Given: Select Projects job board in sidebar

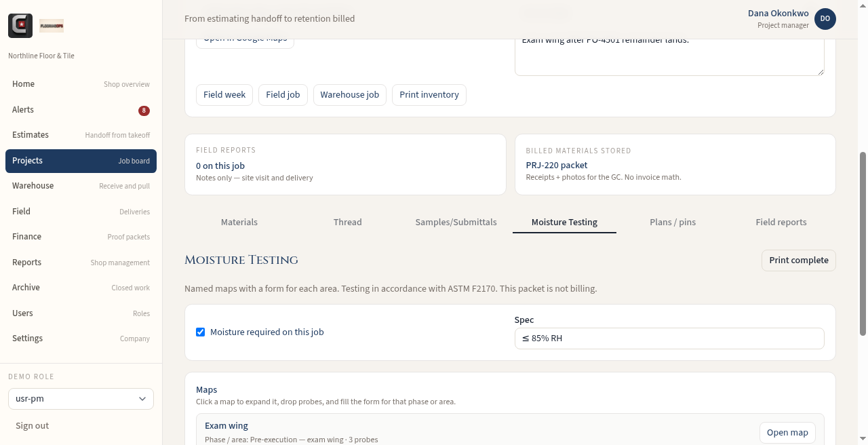Looking at the screenshot, I should (x=81, y=161).
